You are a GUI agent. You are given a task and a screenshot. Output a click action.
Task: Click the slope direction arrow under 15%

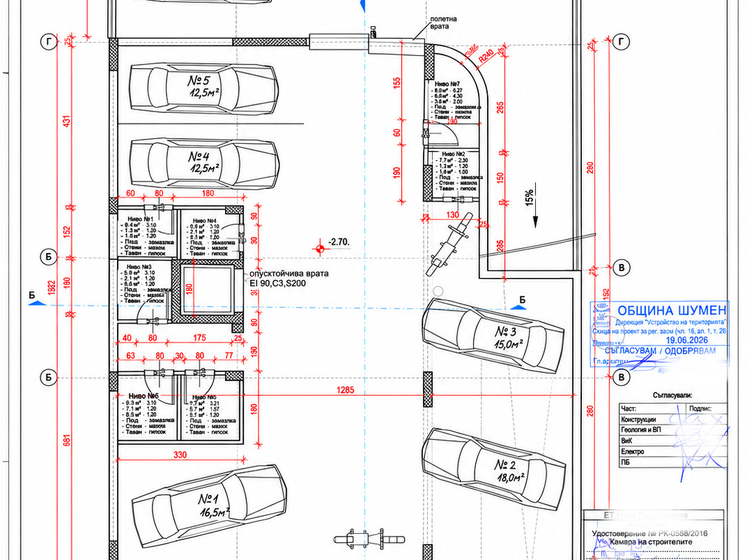(535, 205)
